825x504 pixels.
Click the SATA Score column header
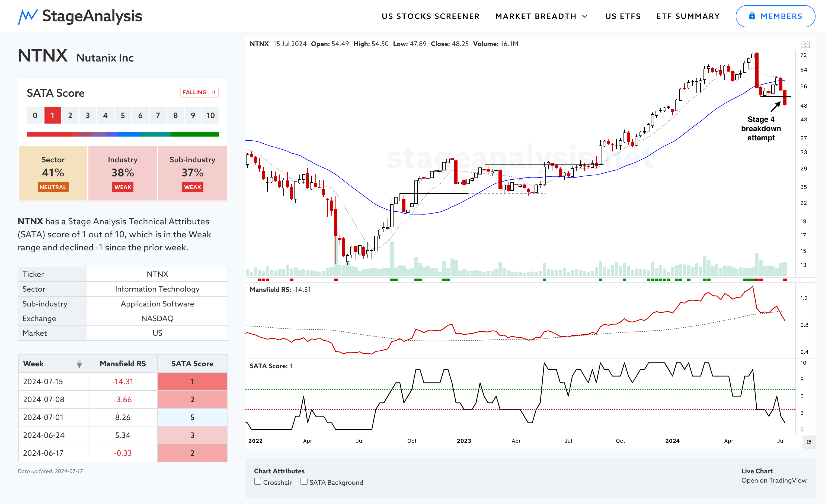click(x=192, y=364)
